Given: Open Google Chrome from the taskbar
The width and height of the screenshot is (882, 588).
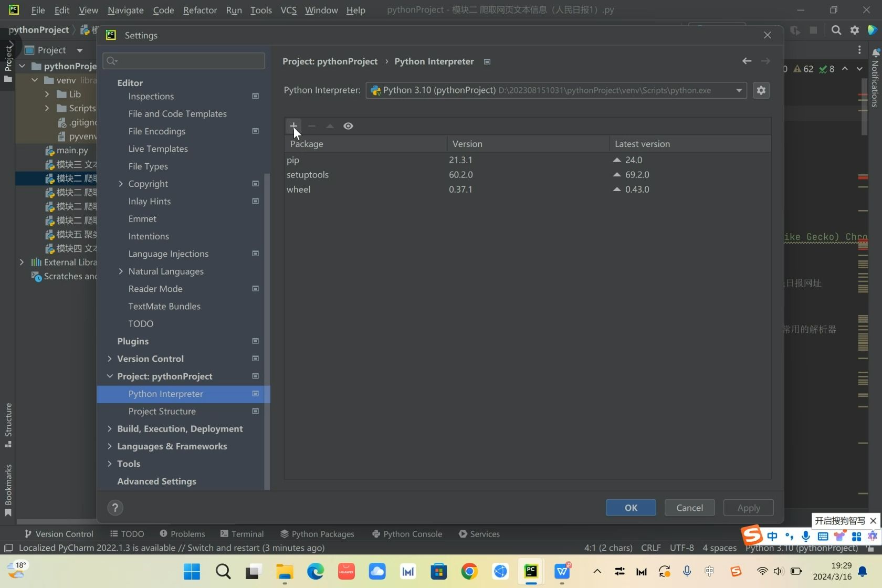Looking at the screenshot, I should (x=469, y=571).
